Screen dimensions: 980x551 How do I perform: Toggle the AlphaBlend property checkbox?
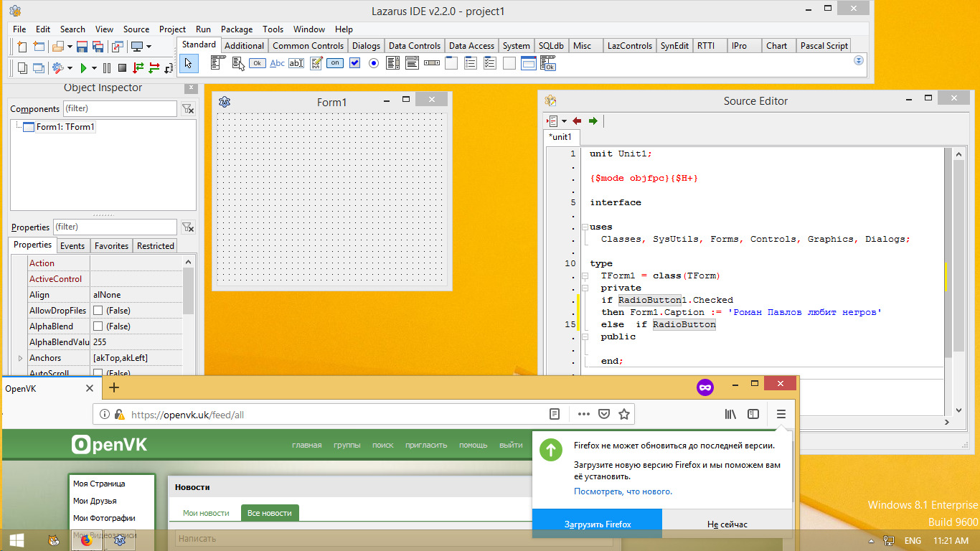[x=98, y=326]
